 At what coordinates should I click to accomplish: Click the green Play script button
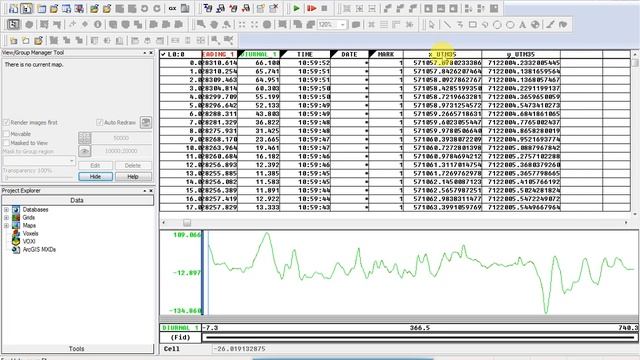click(296, 8)
